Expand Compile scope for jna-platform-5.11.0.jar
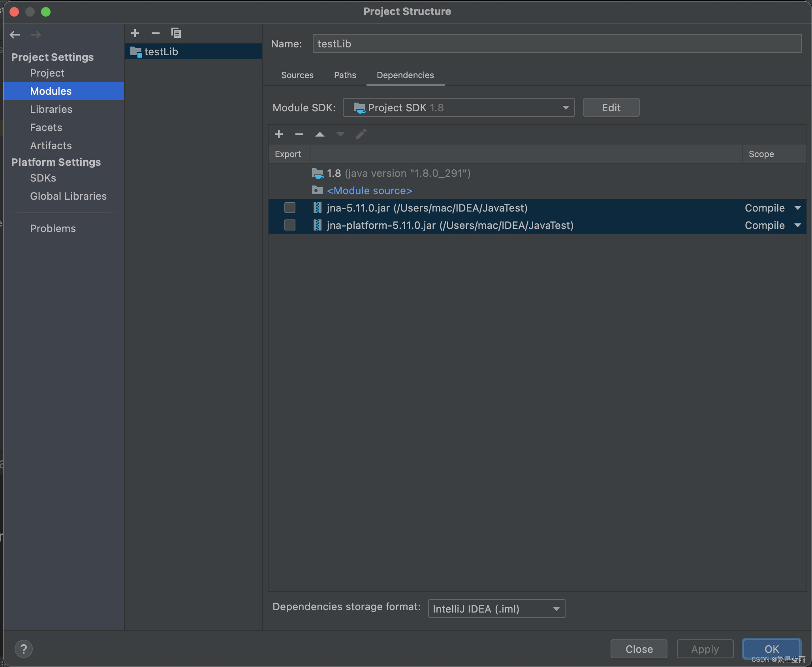812x667 pixels. (x=798, y=225)
